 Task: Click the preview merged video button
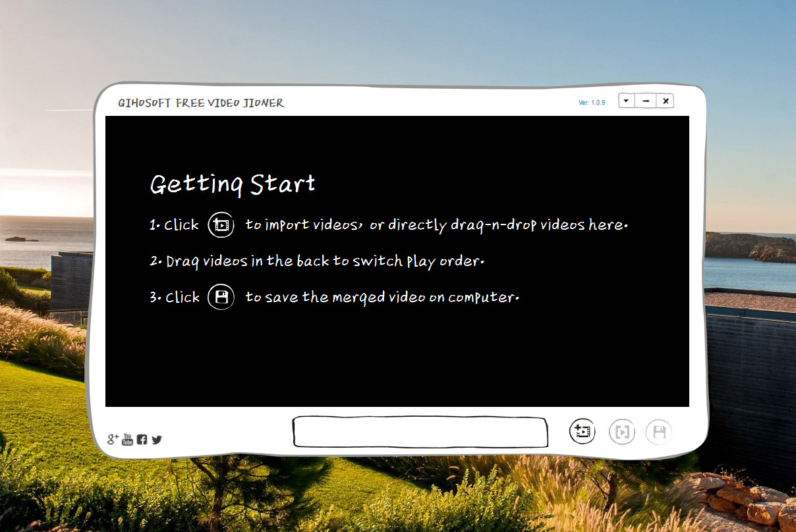point(622,432)
